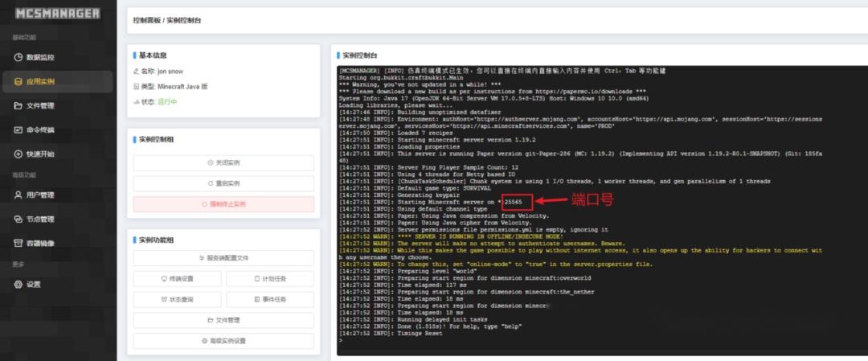868x361 pixels.
Task: Click red 强制终止实例 button
Action: tap(223, 204)
